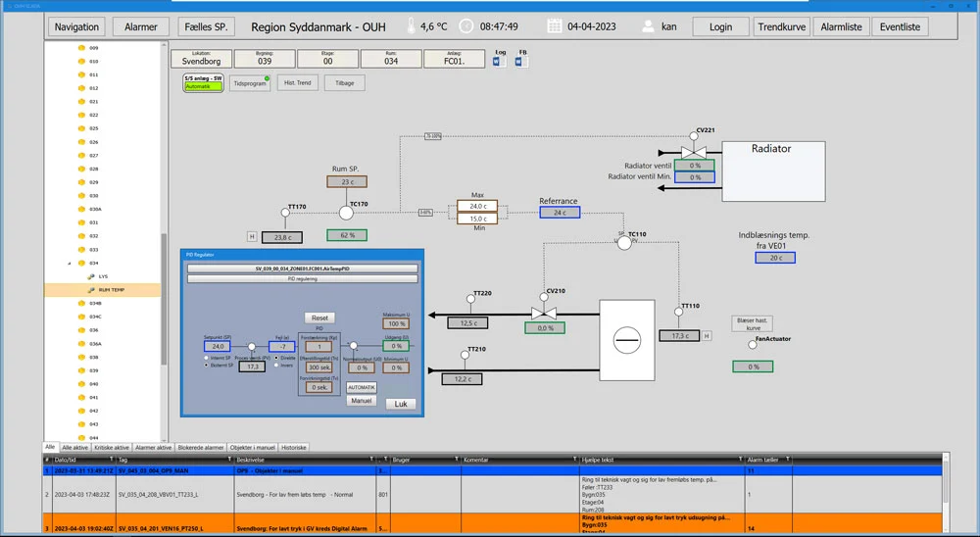Select the fan unit symbol in diagram
The image size is (980, 537).
[625, 339]
